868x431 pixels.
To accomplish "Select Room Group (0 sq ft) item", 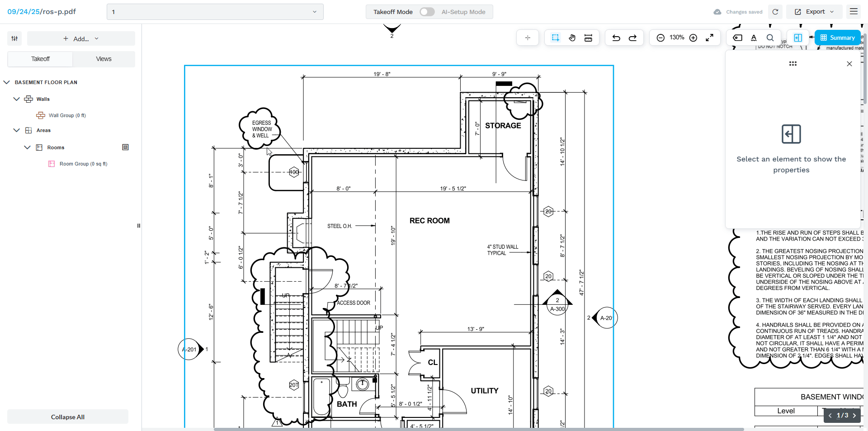I will [84, 164].
